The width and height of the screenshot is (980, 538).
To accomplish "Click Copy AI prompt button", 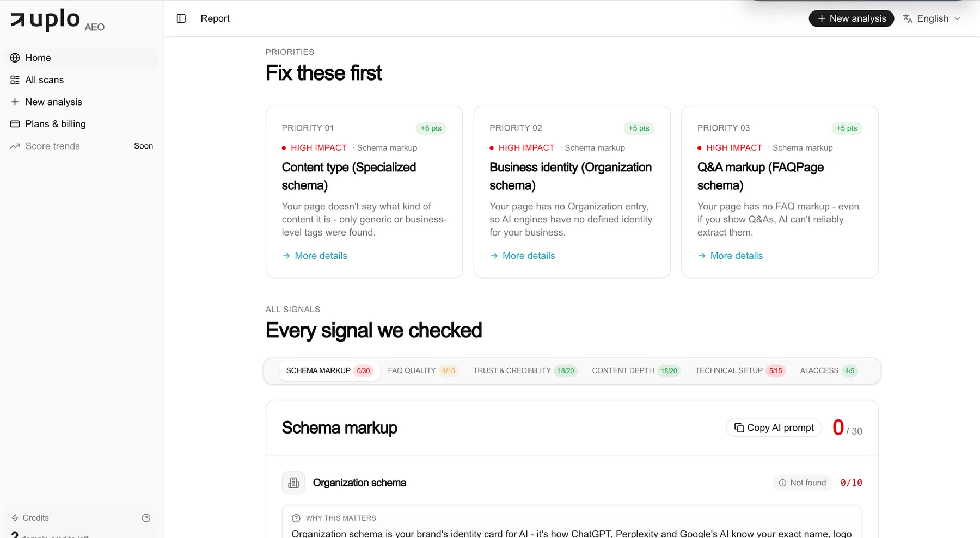I will tap(774, 428).
